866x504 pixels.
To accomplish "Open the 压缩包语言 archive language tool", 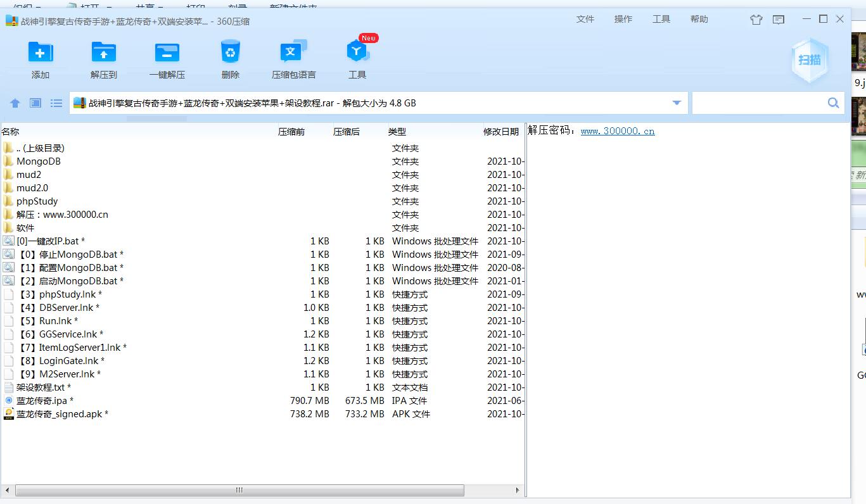I will pos(293,53).
